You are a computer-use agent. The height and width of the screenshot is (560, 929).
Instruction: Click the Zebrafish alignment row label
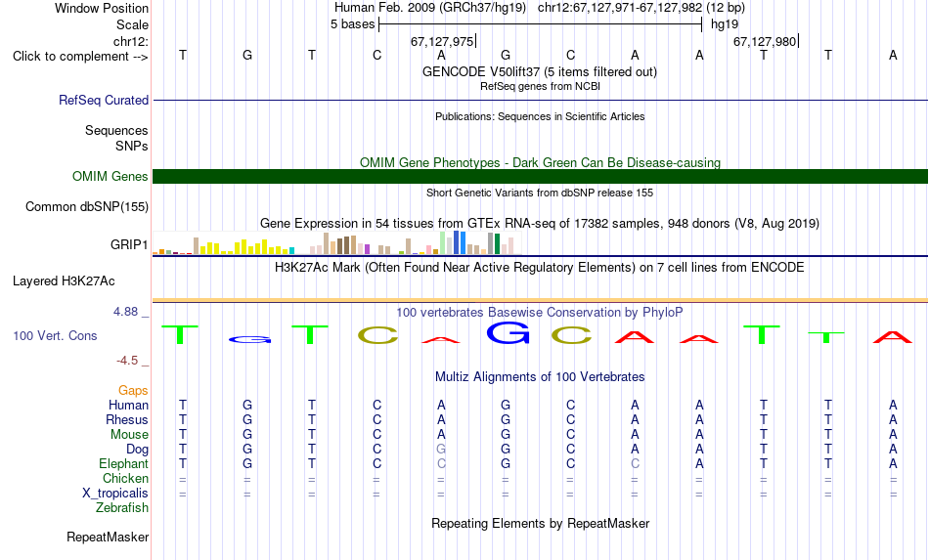point(122,507)
